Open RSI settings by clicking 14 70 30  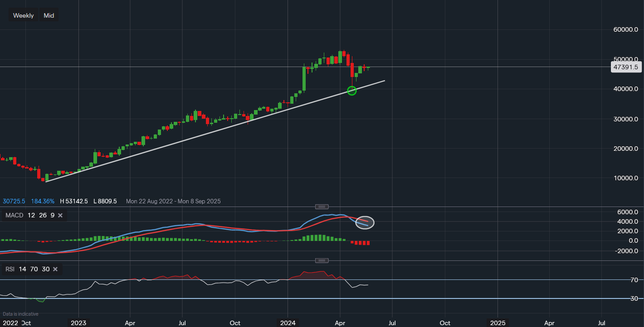point(34,269)
